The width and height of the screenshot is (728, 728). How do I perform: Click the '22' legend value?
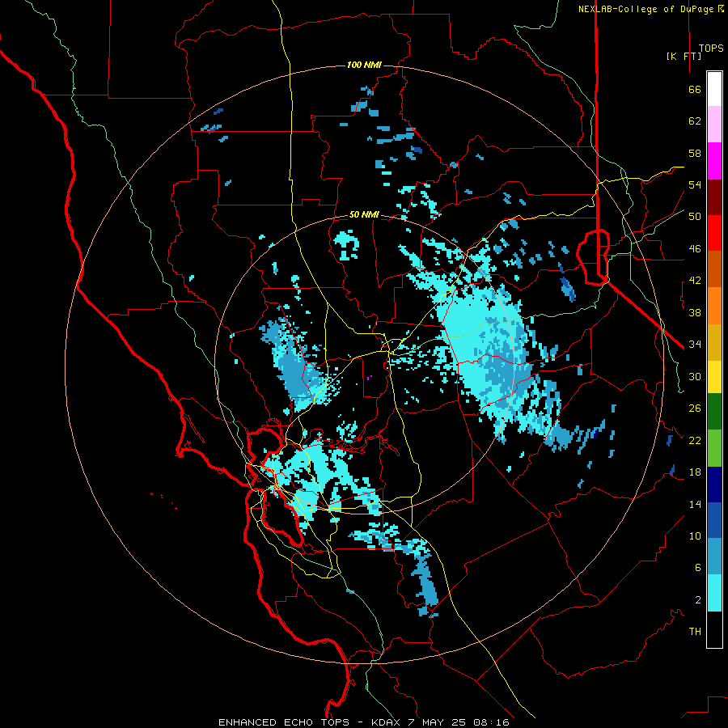click(695, 440)
